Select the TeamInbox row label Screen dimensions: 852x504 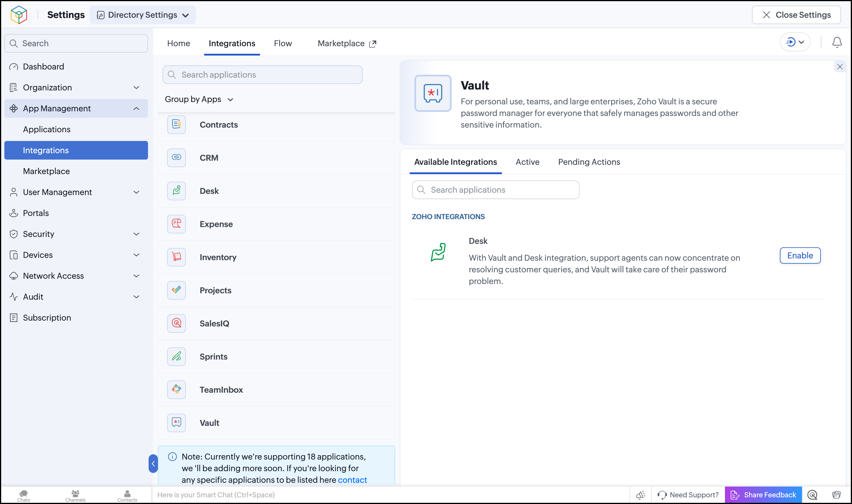point(221,389)
